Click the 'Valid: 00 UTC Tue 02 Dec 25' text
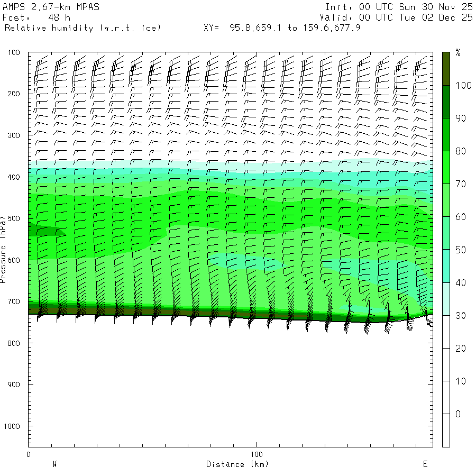 pos(396,17)
